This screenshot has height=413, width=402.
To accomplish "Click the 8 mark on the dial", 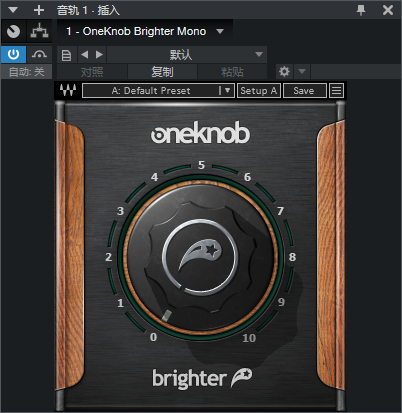I will tap(292, 257).
